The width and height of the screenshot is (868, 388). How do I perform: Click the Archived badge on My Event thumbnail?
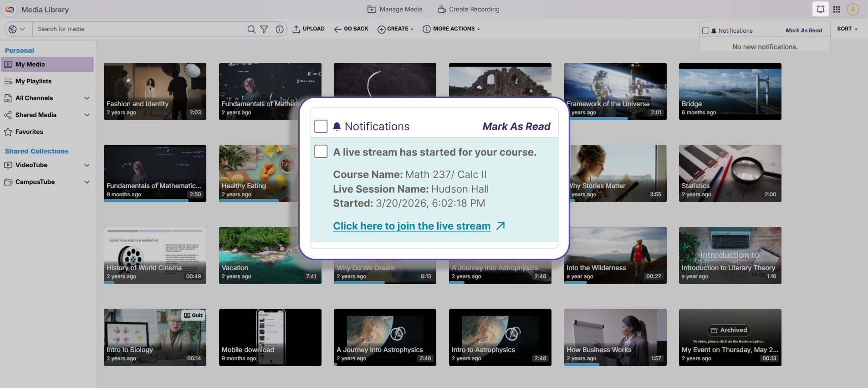pyautogui.click(x=729, y=330)
